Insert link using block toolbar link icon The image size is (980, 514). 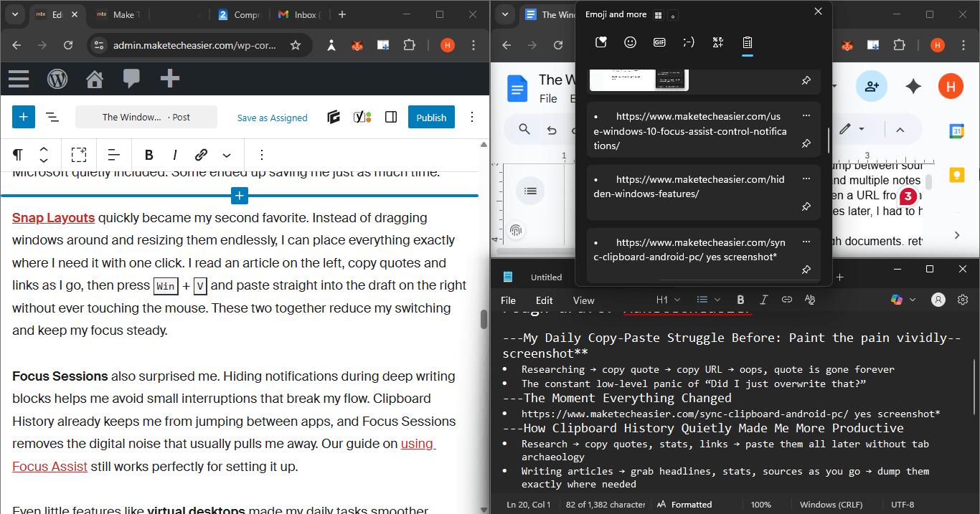[202, 155]
